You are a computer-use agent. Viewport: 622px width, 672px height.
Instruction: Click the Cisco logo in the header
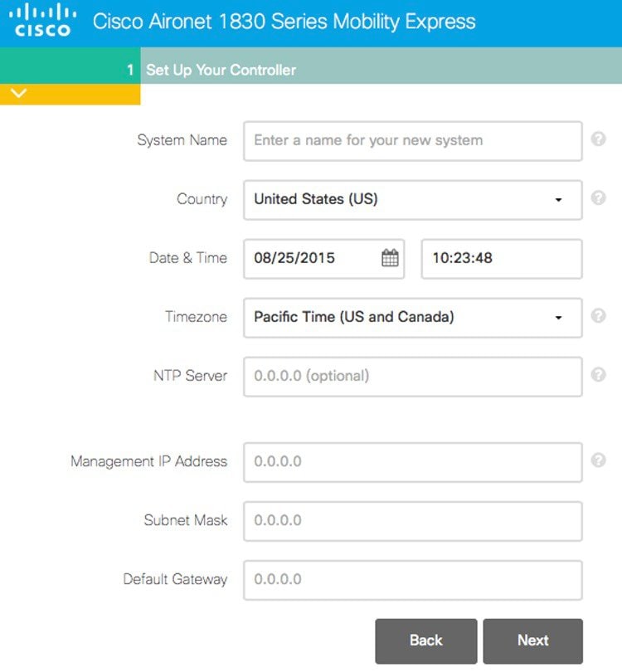point(43,20)
